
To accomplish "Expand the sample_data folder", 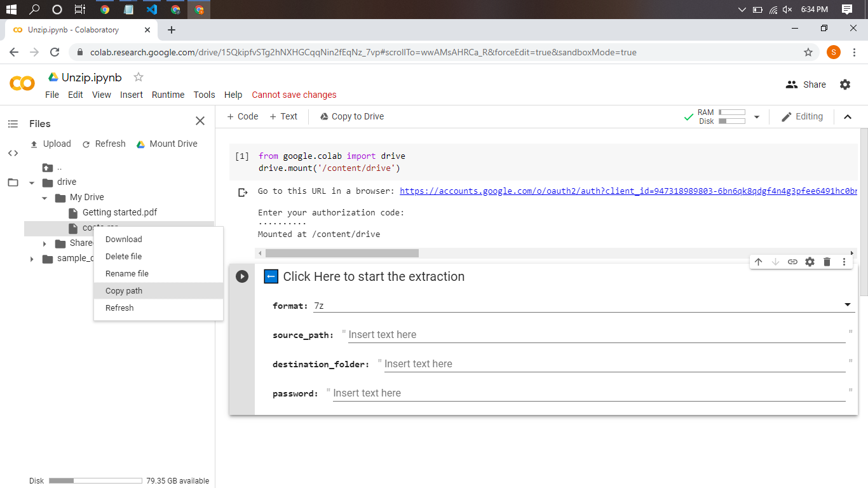I will click(x=32, y=259).
